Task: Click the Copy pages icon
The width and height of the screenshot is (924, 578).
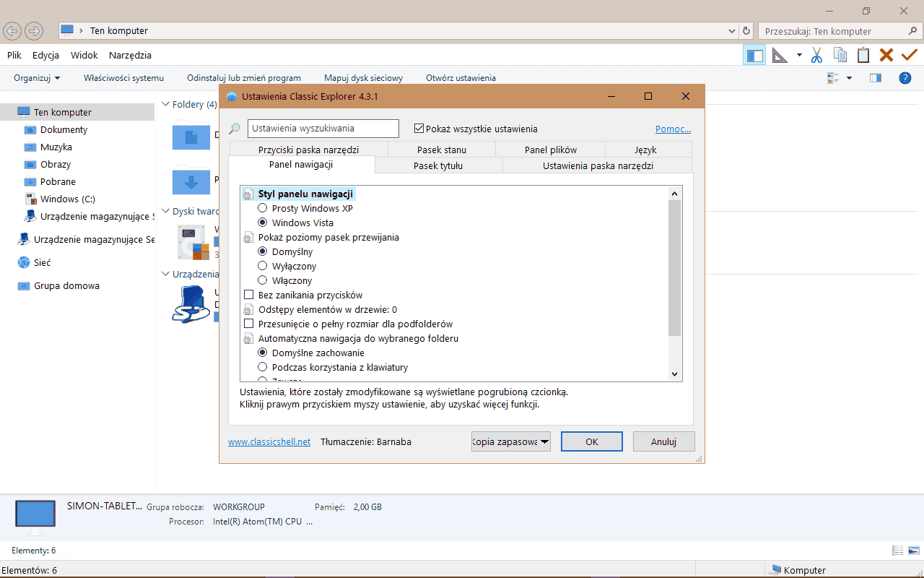Action: click(840, 55)
